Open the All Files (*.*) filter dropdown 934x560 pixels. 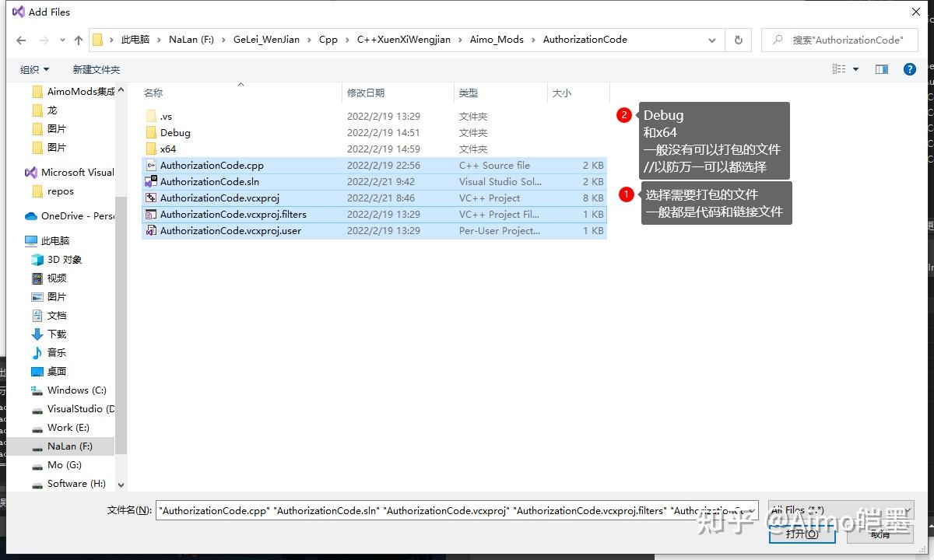coord(839,510)
